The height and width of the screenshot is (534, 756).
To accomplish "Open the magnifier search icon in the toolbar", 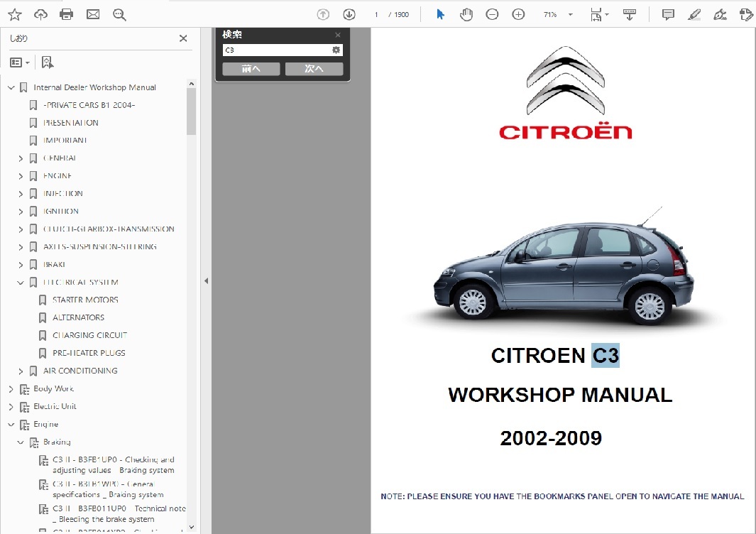I will [119, 14].
